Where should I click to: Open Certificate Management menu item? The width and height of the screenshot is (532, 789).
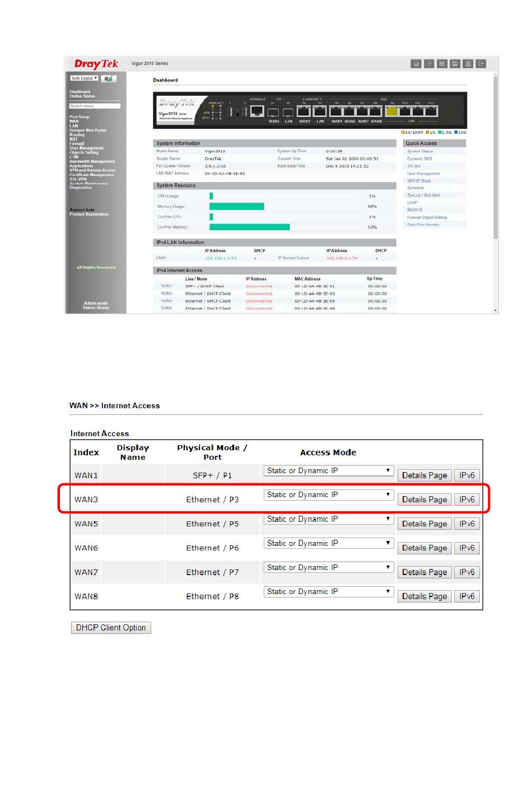click(x=92, y=175)
